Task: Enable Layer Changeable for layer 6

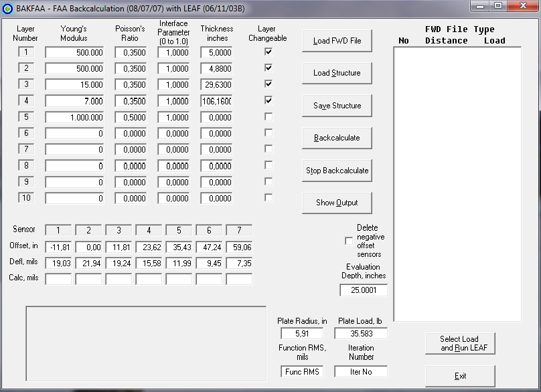Action: [268, 132]
